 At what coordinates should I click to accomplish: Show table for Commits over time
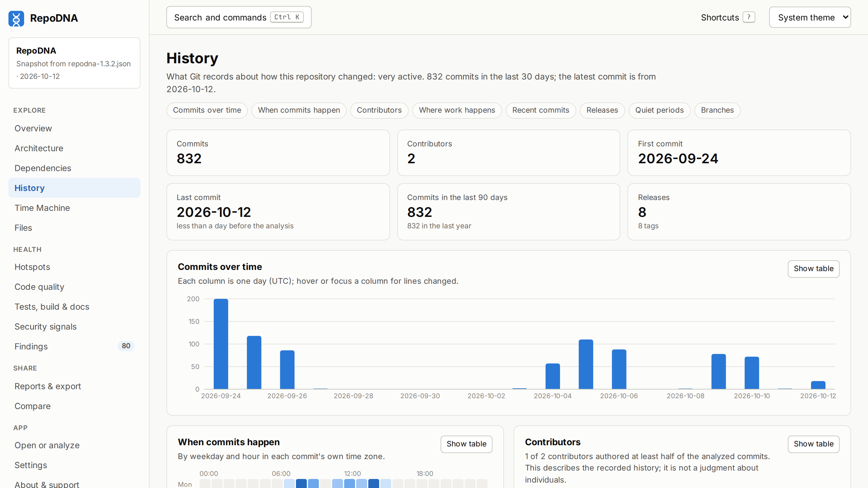(813, 269)
